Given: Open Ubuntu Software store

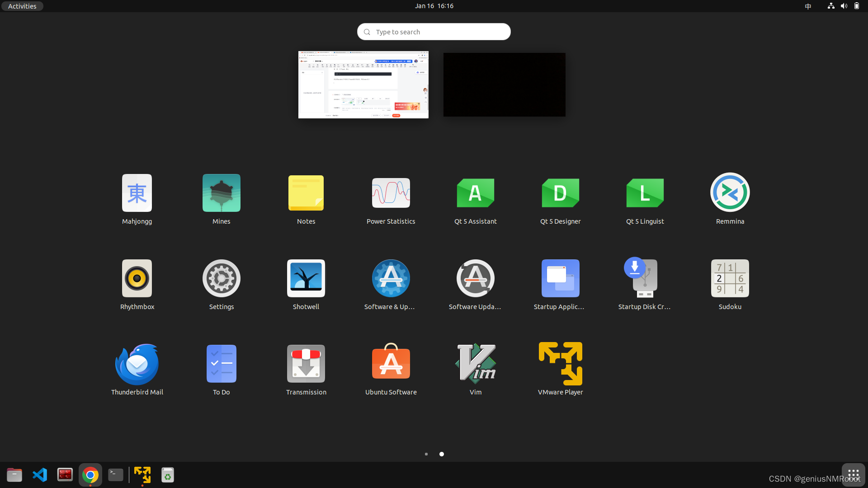Looking at the screenshot, I should pyautogui.click(x=391, y=370).
